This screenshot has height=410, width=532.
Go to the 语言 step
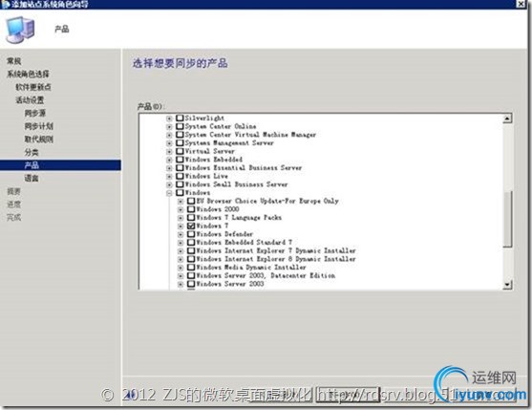(32, 178)
